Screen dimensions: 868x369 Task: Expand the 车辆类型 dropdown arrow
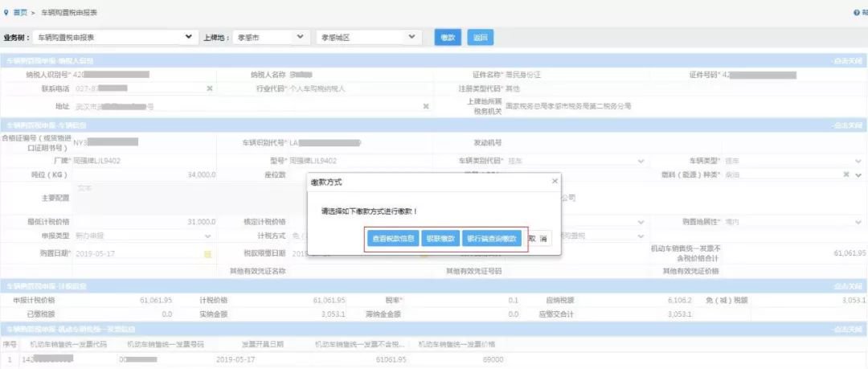(x=858, y=161)
